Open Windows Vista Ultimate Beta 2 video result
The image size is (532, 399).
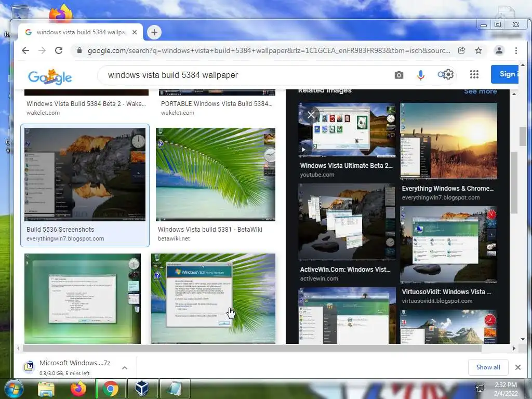click(347, 130)
